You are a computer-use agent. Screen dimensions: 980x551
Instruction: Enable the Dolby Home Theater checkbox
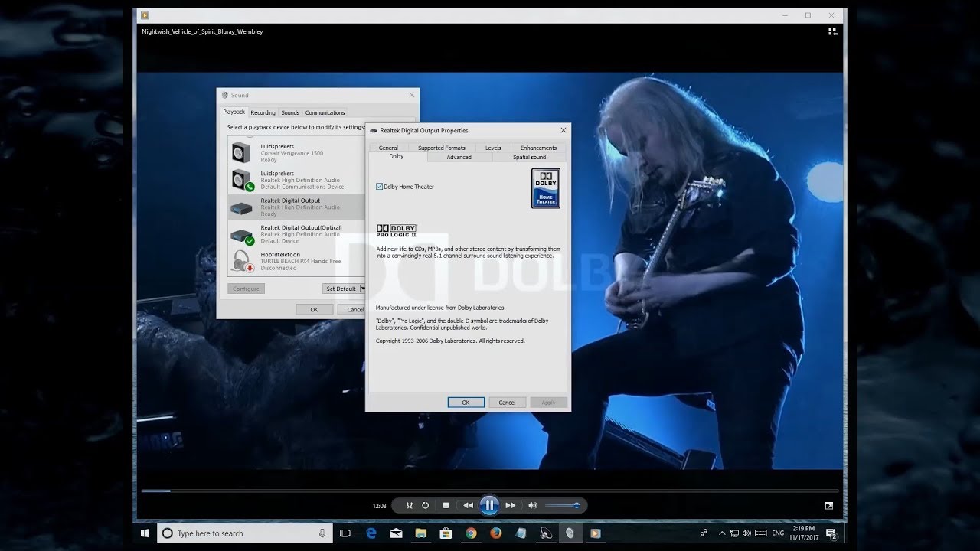coord(380,187)
